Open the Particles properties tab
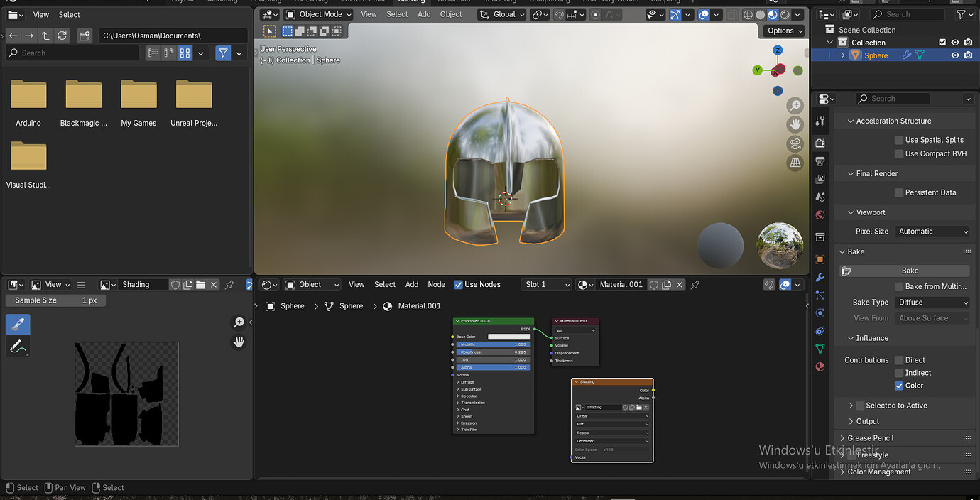980x500 pixels. pyautogui.click(x=820, y=295)
